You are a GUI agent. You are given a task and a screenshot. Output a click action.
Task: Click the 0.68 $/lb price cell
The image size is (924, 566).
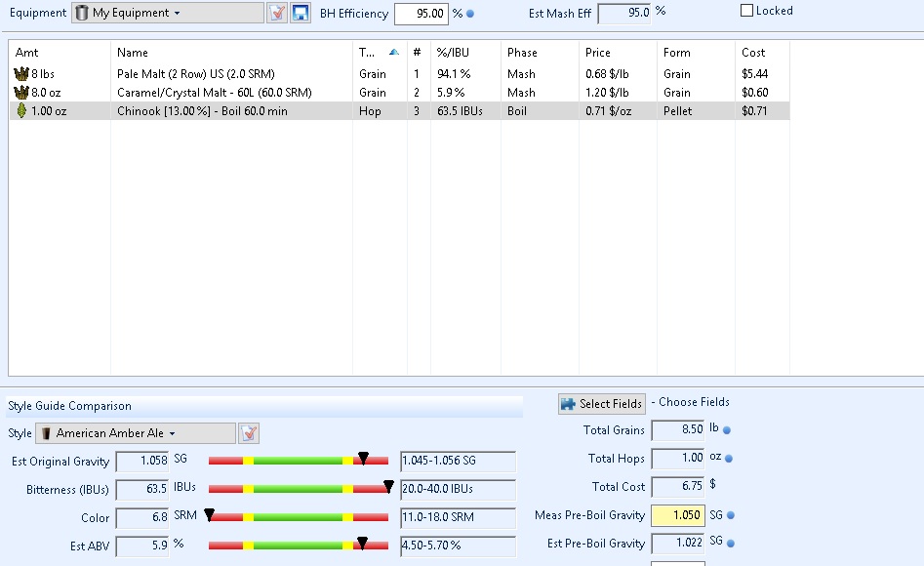[x=607, y=74]
